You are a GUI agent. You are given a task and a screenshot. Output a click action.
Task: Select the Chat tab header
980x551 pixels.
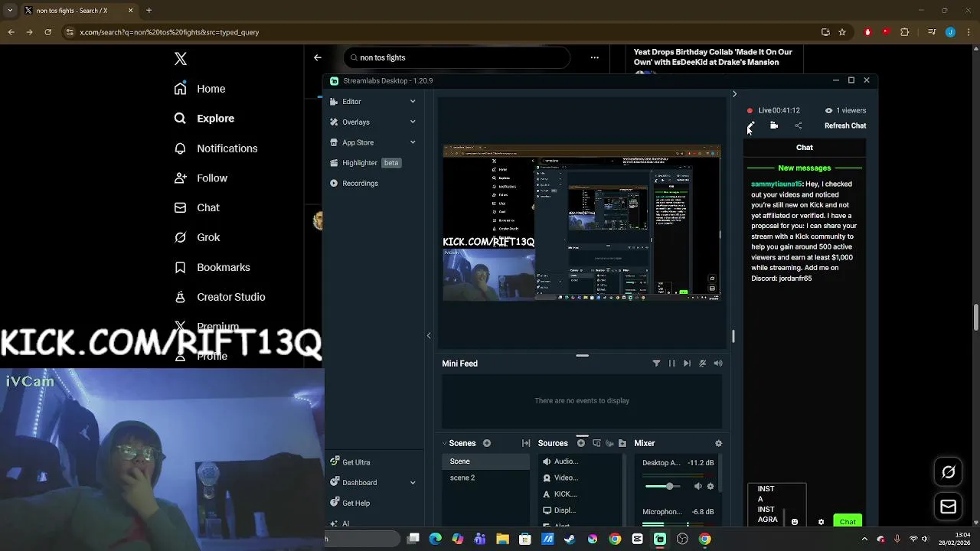pyautogui.click(x=805, y=147)
